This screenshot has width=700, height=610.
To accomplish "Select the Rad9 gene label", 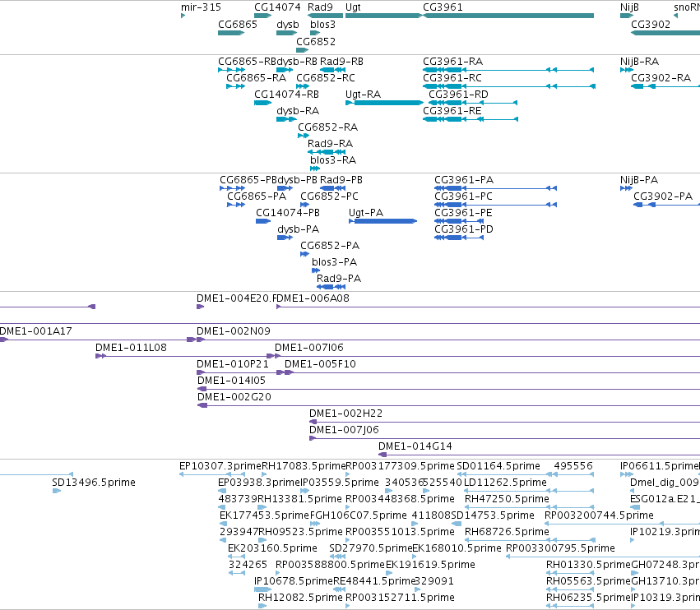I will pos(320,7).
